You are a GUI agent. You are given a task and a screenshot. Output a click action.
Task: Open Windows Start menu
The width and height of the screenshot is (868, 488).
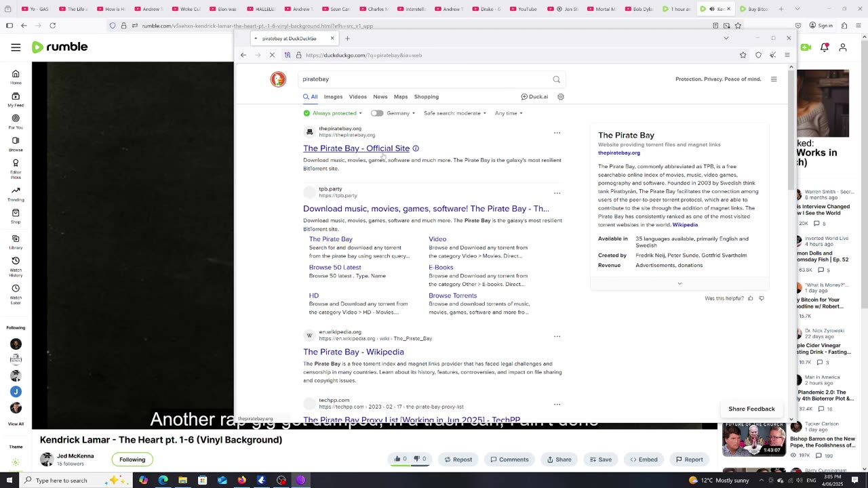[9, 481]
